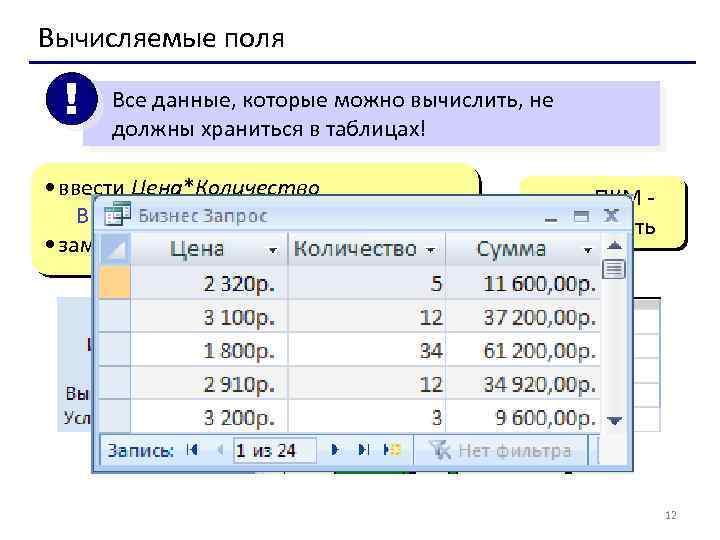Click the cell 2 910р.
The height and width of the screenshot is (540, 720).
coord(209,384)
